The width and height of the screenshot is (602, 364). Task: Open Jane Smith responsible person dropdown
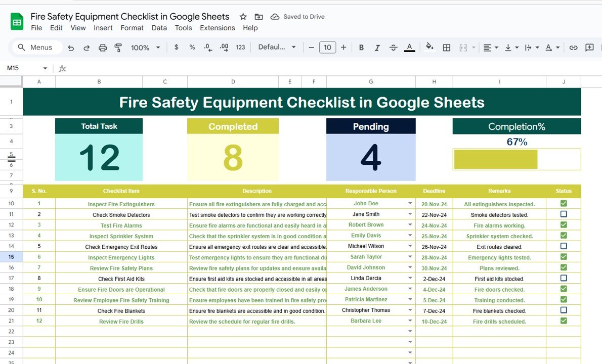tap(410, 214)
